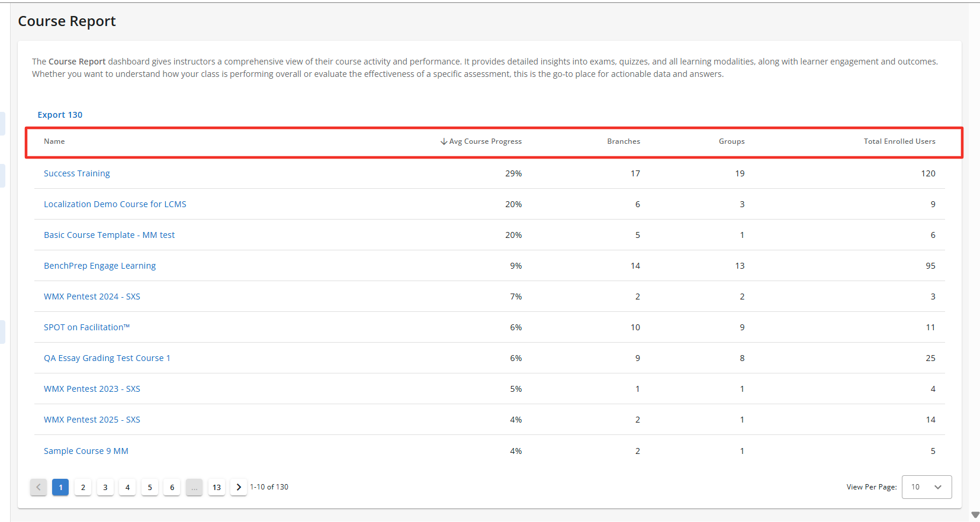Open QA Essay Grading Test Course 1
Viewport: 980px width, 522px height.
107,358
